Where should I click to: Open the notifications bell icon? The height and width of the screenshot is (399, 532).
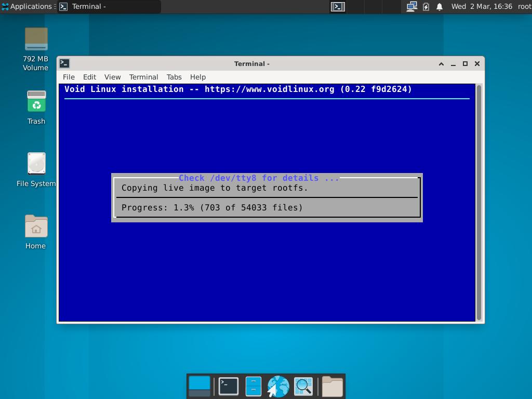tap(440, 6)
